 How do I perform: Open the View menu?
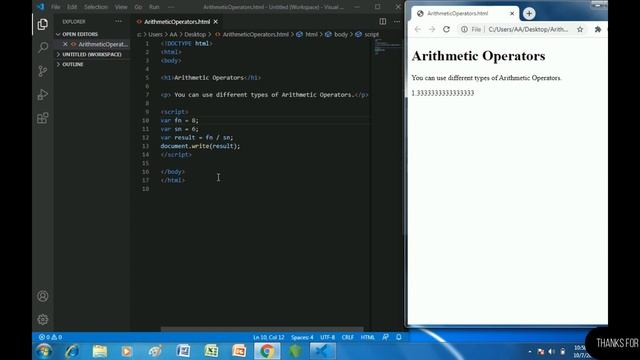pos(121,7)
